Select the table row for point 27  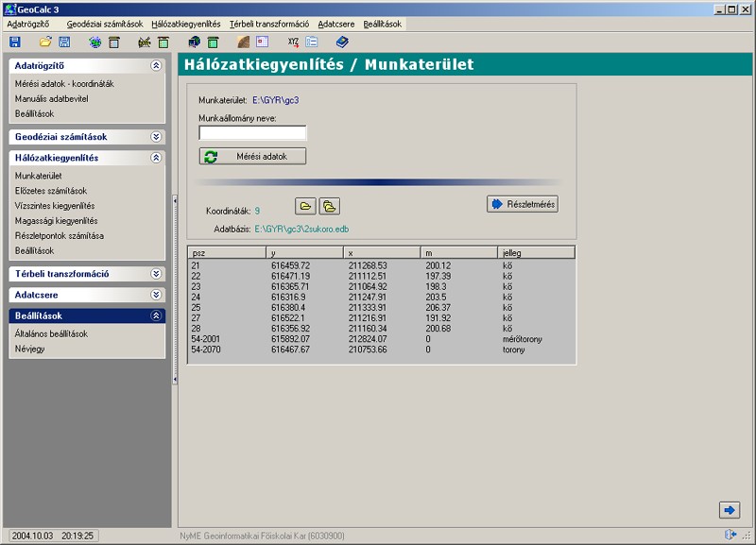(382, 318)
